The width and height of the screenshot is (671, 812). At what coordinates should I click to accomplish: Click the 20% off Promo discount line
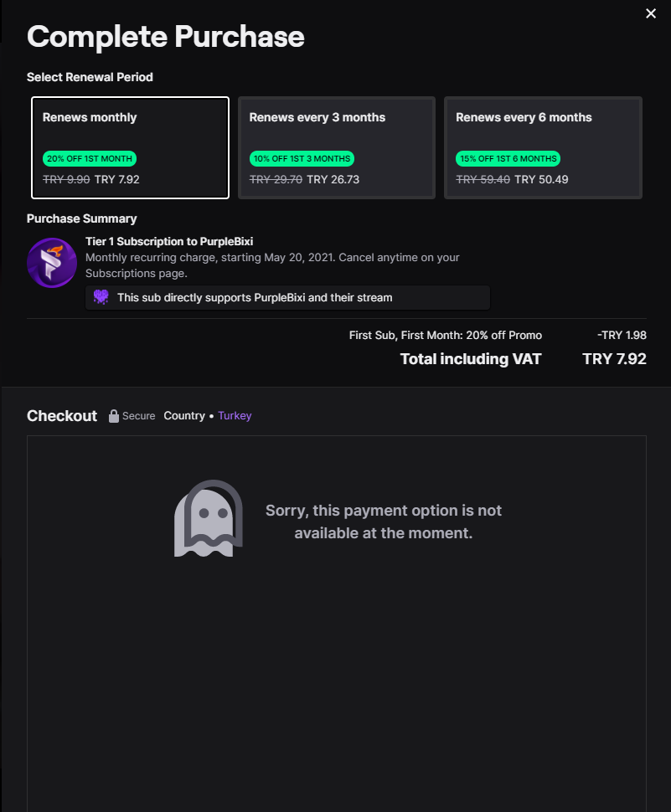pyautogui.click(x=446, y=335)
